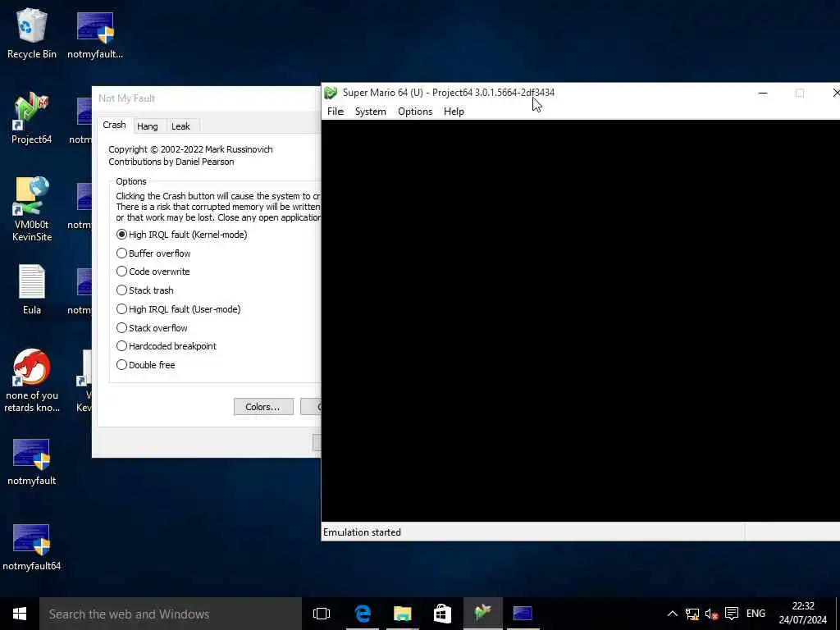Open the Help menu in Project64

coord(454,112)
